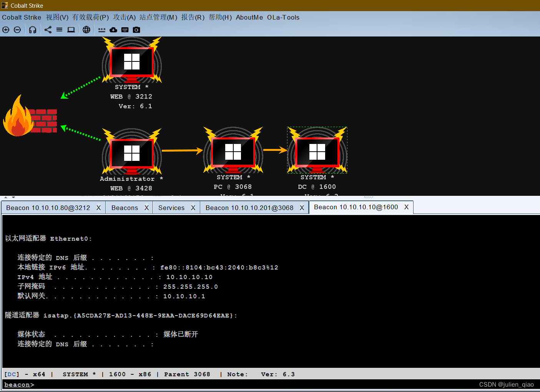Click the firewall icon in graph
This screenshot has width=540, height=392.
(30, 116)
